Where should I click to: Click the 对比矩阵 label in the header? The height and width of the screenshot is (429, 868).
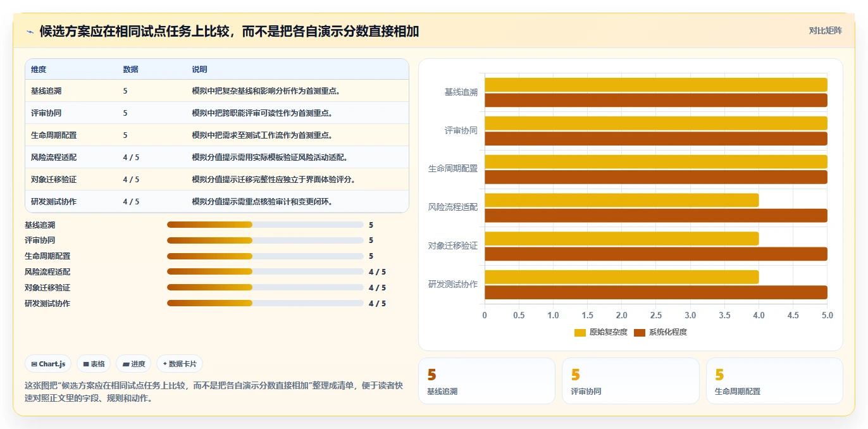[x=826, y=31]
